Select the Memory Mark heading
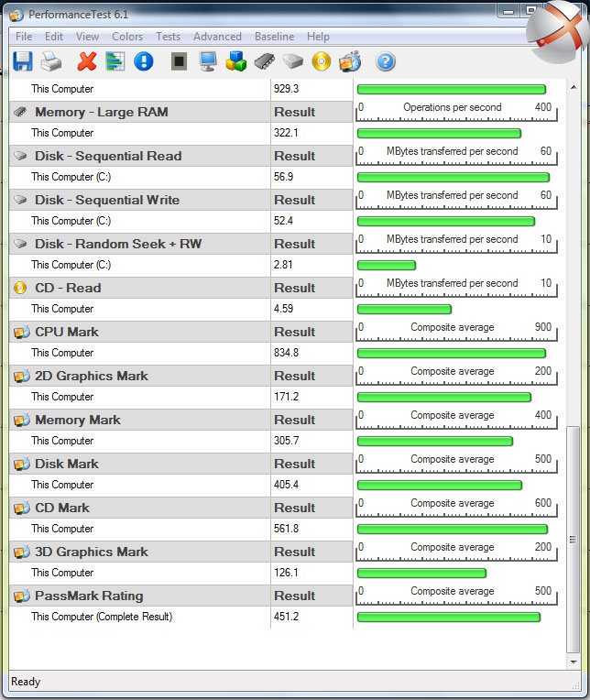This screenshot has height=700, width=590. click(78, 420)
